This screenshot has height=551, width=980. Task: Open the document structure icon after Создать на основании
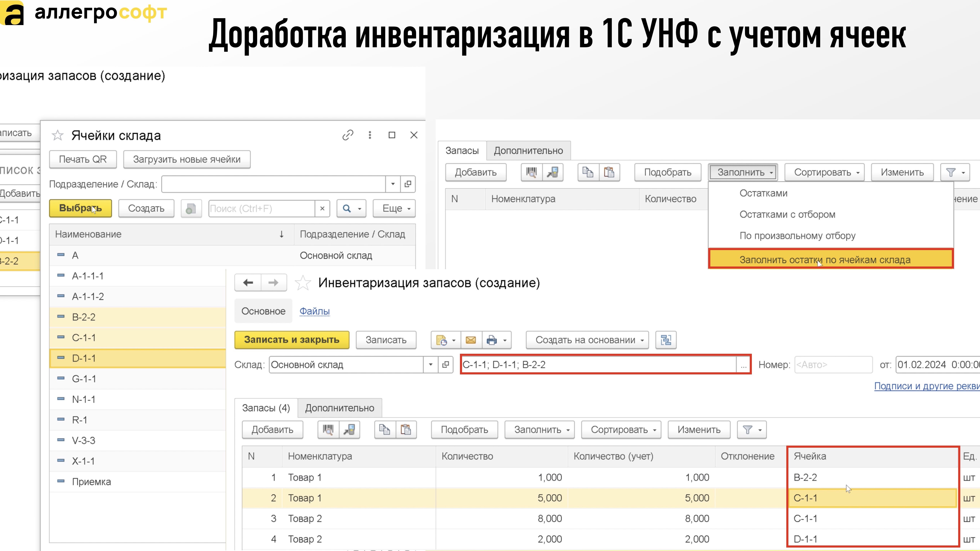[x=666, y=340]
